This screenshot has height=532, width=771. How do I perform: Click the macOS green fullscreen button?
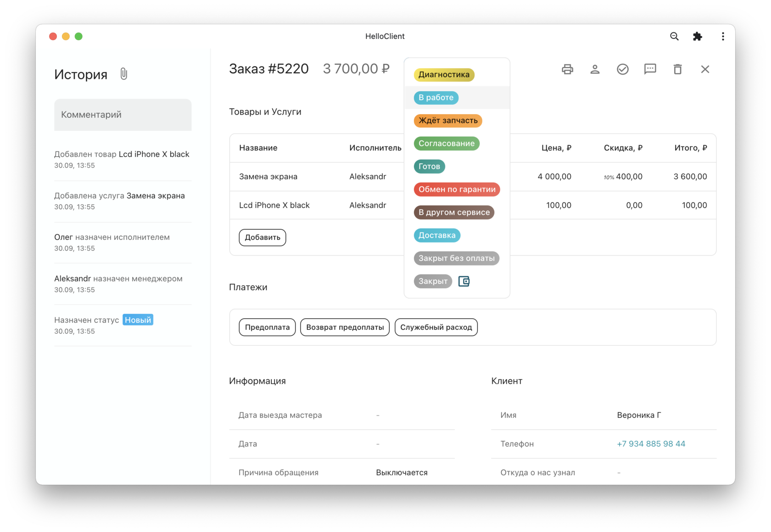[x=78, y=36]
